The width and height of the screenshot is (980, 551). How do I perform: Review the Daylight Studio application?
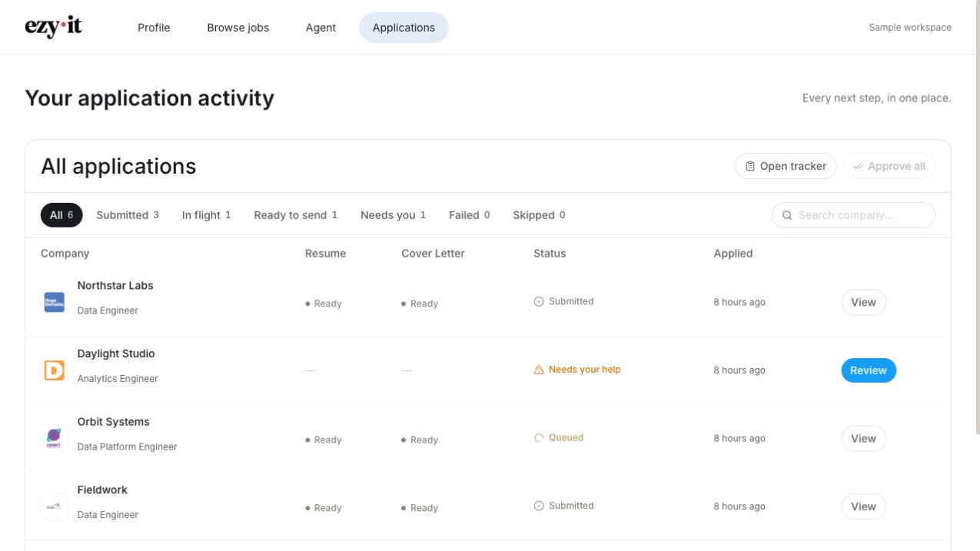point(869,370)
